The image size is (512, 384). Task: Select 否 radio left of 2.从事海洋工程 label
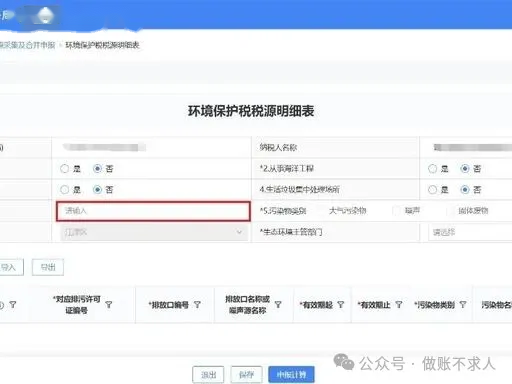pos(97,169)
